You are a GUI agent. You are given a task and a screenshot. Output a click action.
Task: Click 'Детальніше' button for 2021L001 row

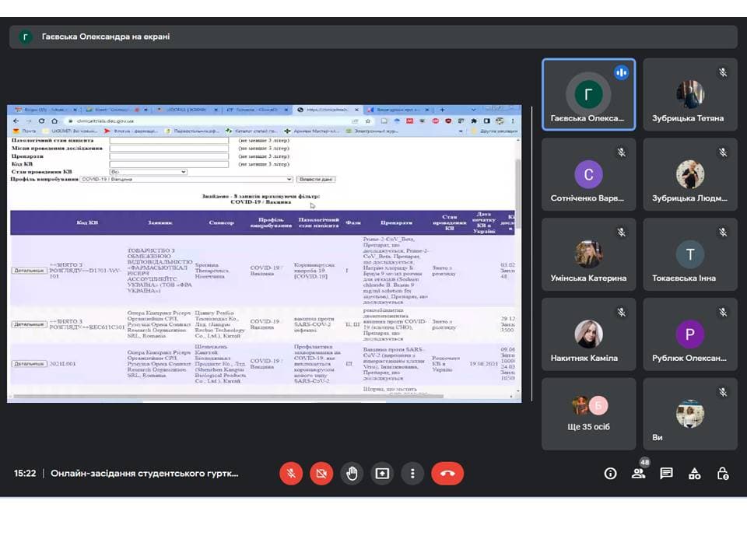click(x=29, y=364)
